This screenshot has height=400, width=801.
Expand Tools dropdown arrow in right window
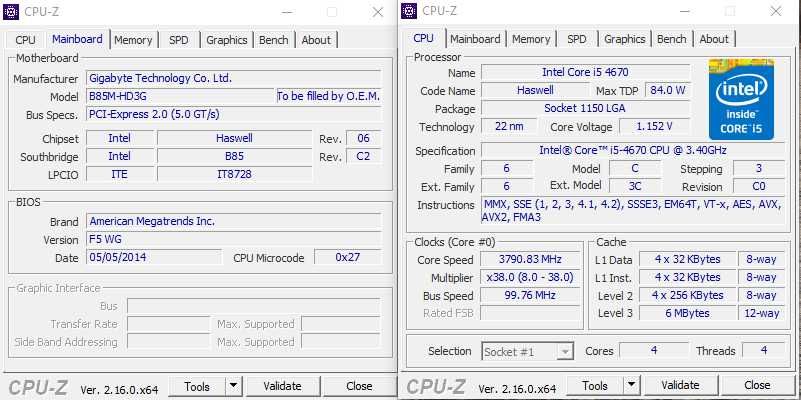(632, 386)
